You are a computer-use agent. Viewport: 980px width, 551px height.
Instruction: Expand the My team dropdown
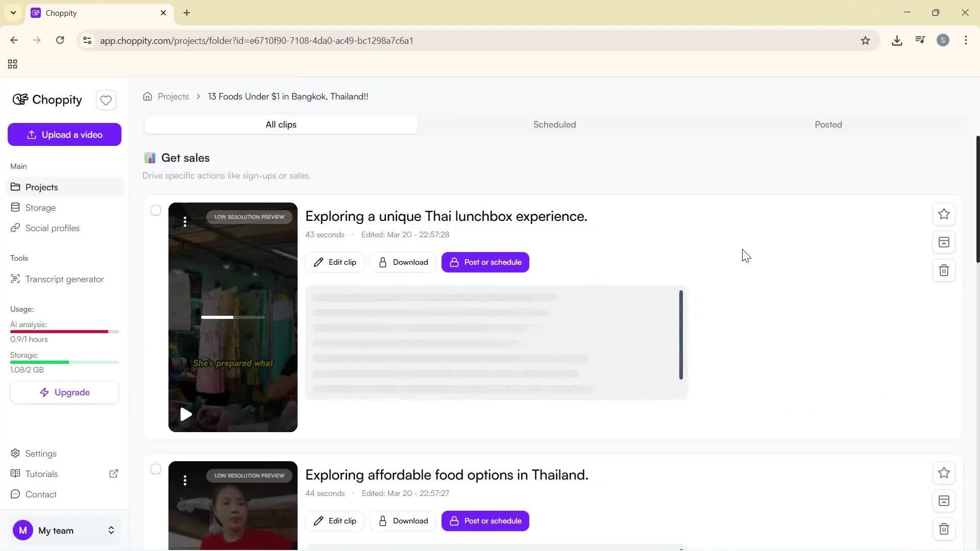tap(111, 530)
